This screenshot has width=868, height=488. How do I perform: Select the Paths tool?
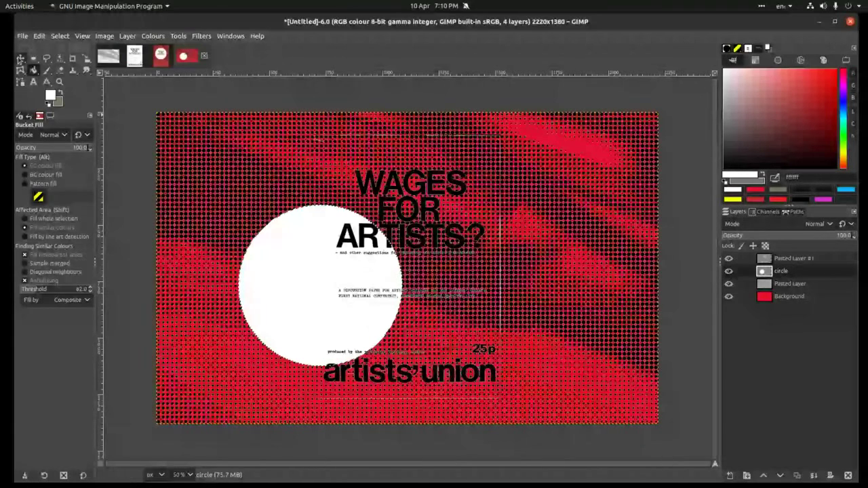point(20,82)
